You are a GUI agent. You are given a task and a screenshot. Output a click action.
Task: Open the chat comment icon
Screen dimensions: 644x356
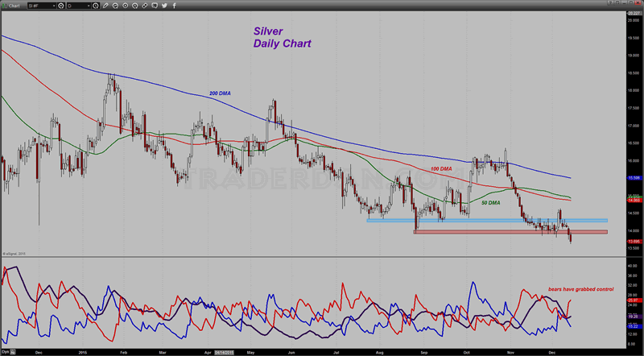[x=155, y=6]
